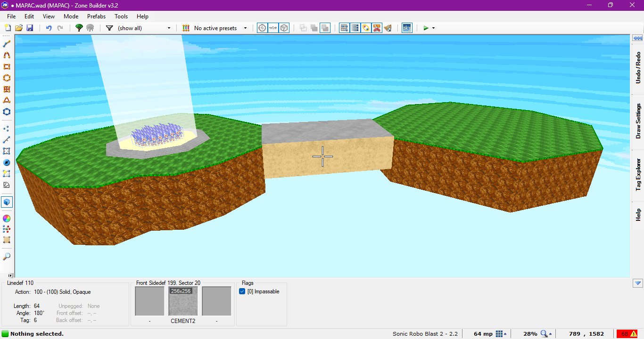Toggle the cube-shaped view button
644x339 pixels.
(x=284, y=28)
